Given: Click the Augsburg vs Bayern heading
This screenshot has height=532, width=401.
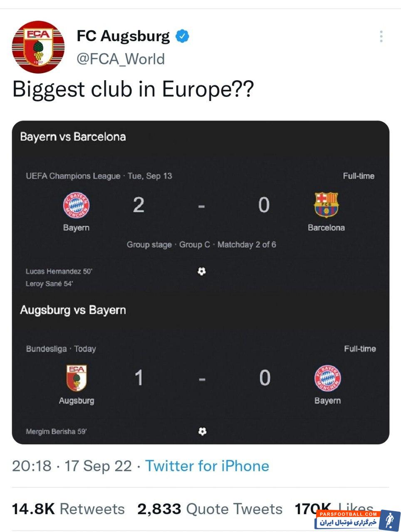Looking at the screenshot, I should [x=73, y=310].
